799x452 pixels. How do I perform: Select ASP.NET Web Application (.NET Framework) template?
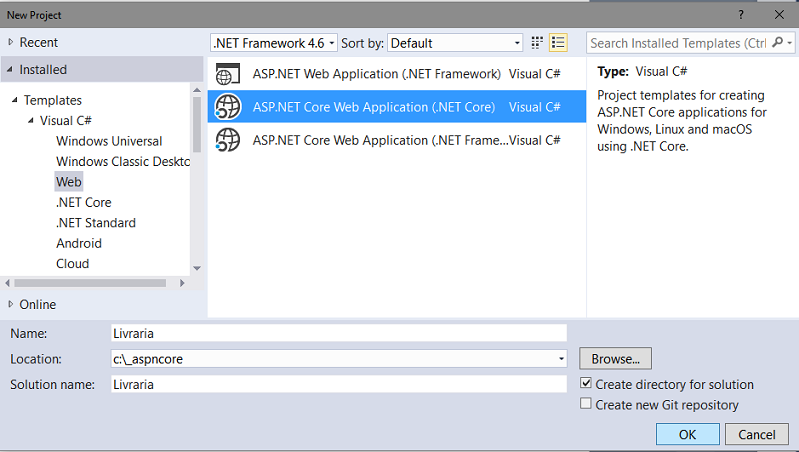(396, 74)
